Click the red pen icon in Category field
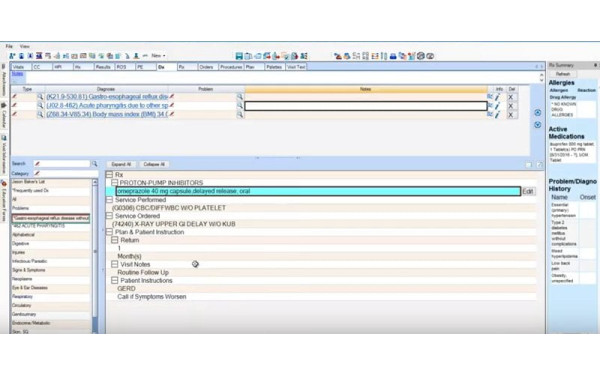The image size is (600, 375). (x=37, y=173)
